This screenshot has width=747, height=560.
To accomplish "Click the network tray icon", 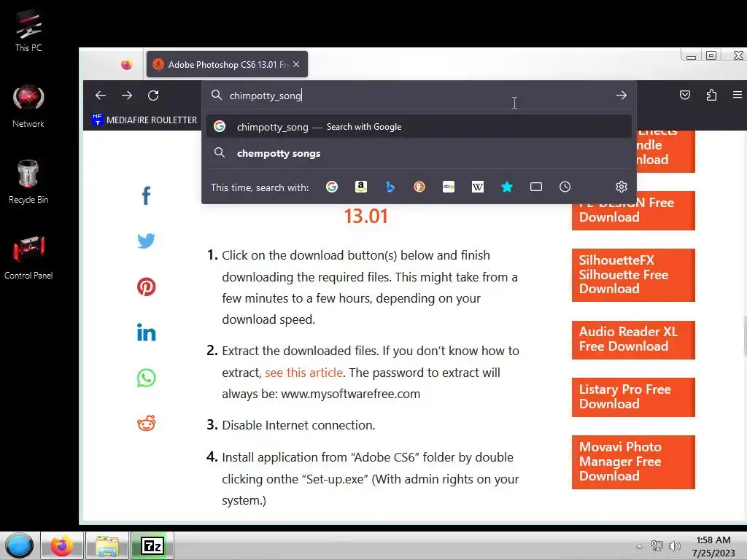I will click(x=657, y=545).
